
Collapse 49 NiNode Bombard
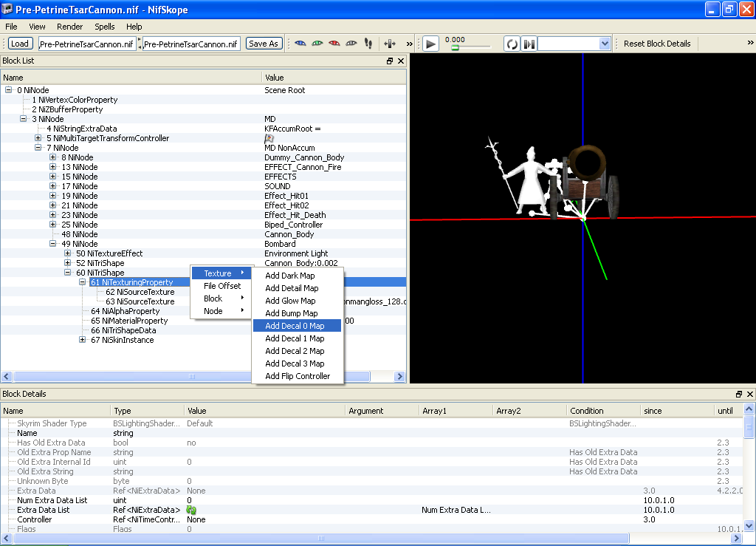pyautogui.click(x=53, y=244)
